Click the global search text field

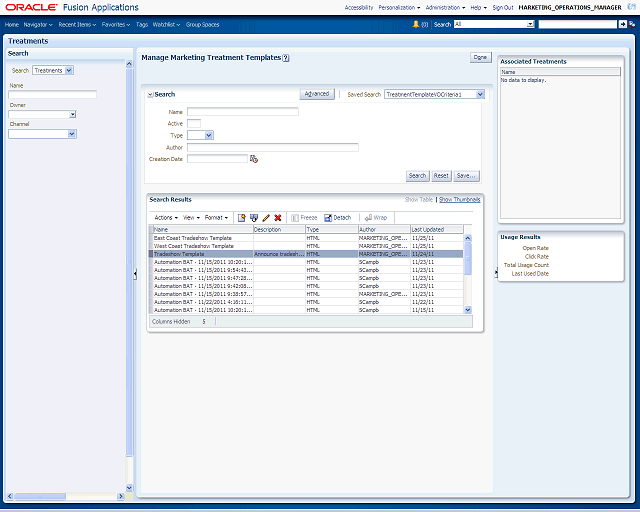[578, 24]
